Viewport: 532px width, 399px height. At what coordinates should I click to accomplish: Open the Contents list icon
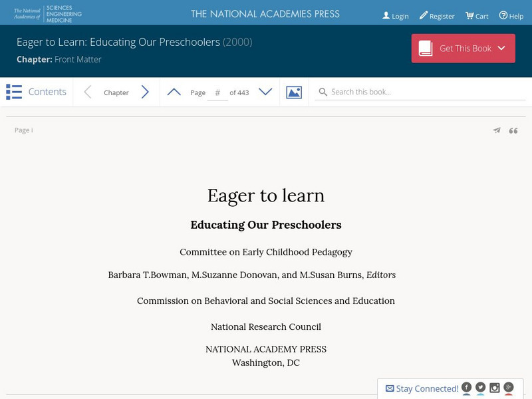pyautogui.click(x=14, y=92)
